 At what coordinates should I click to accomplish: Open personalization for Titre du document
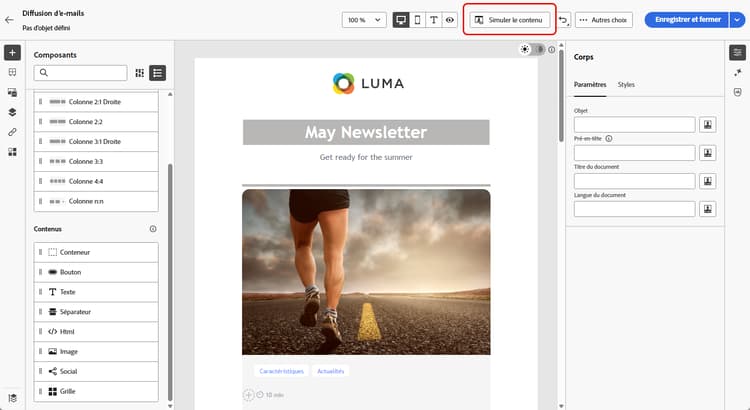(x=707, y=181)
